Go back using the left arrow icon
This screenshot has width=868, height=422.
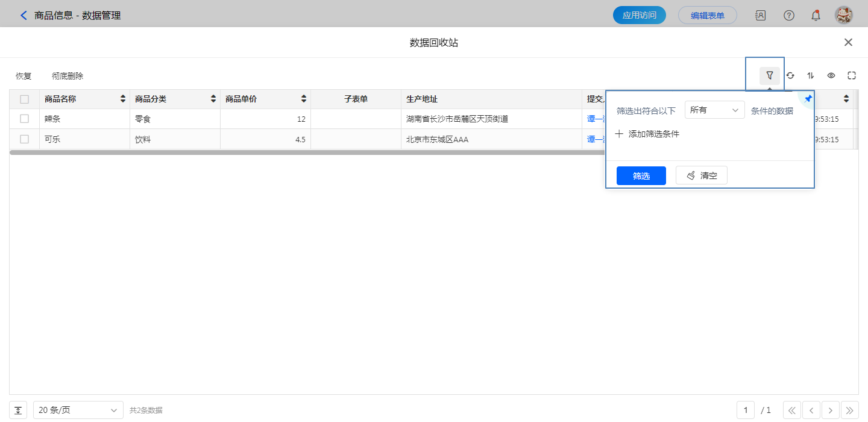click(x=24, y=16)
